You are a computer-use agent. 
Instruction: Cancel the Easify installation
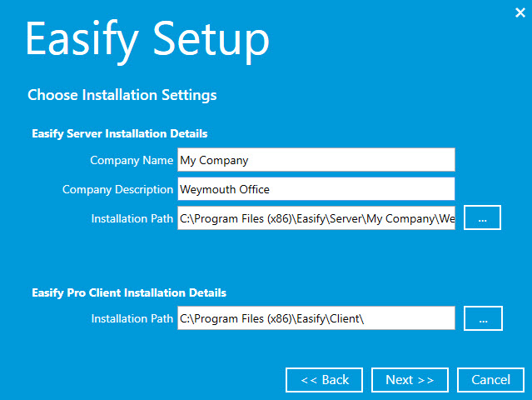coord(490,380)
